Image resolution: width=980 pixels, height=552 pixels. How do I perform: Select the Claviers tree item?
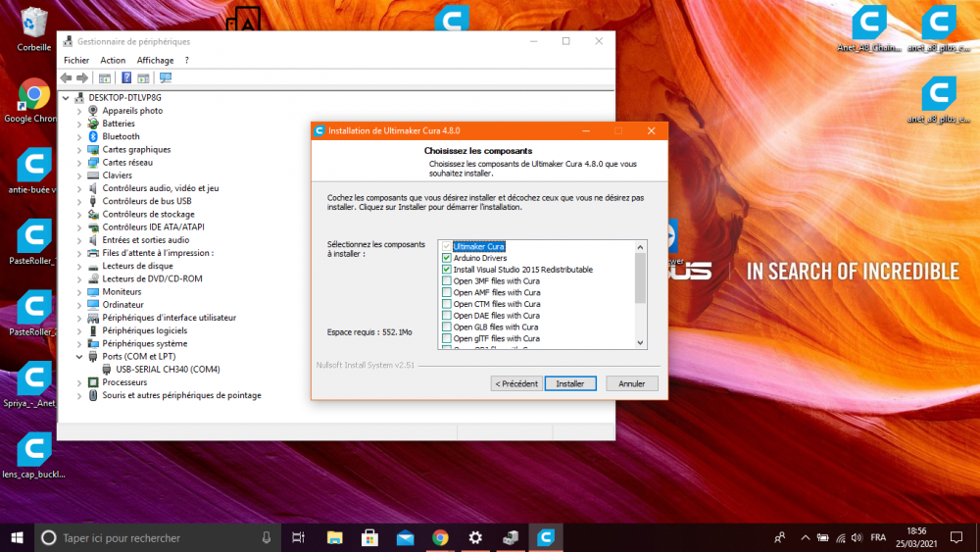point(117,176)
